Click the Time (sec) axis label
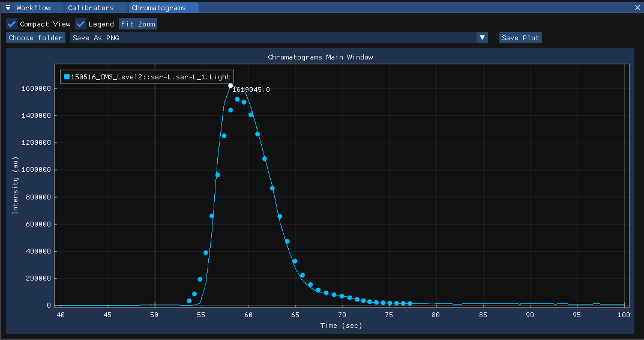This screenshot has height=340, width=644. click(x=342, y=326)
